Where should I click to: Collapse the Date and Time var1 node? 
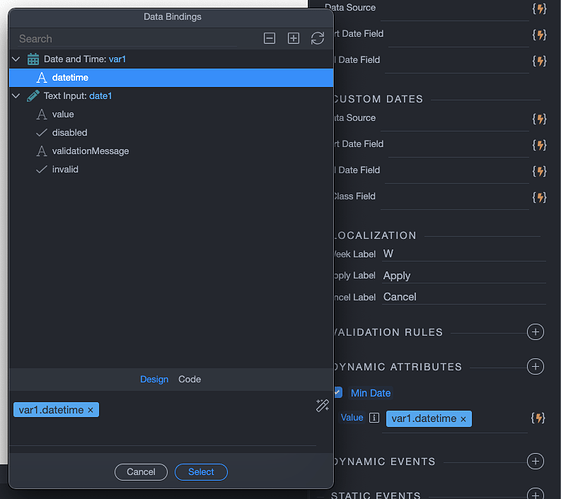[16, 59]
